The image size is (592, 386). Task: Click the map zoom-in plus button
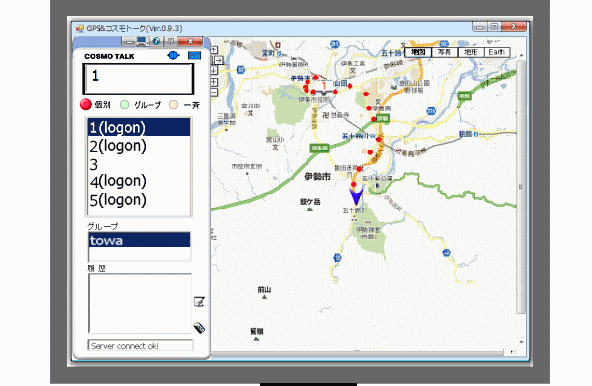tap(214, 82)
